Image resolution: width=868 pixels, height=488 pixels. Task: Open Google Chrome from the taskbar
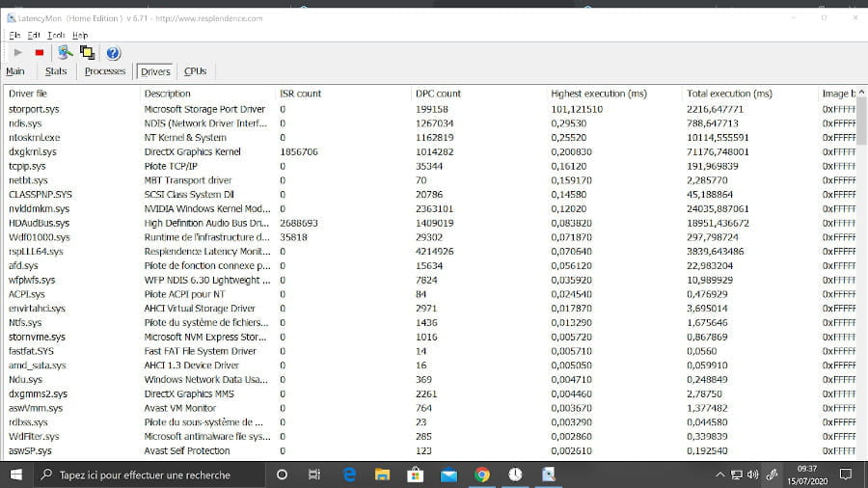[482, 474]
